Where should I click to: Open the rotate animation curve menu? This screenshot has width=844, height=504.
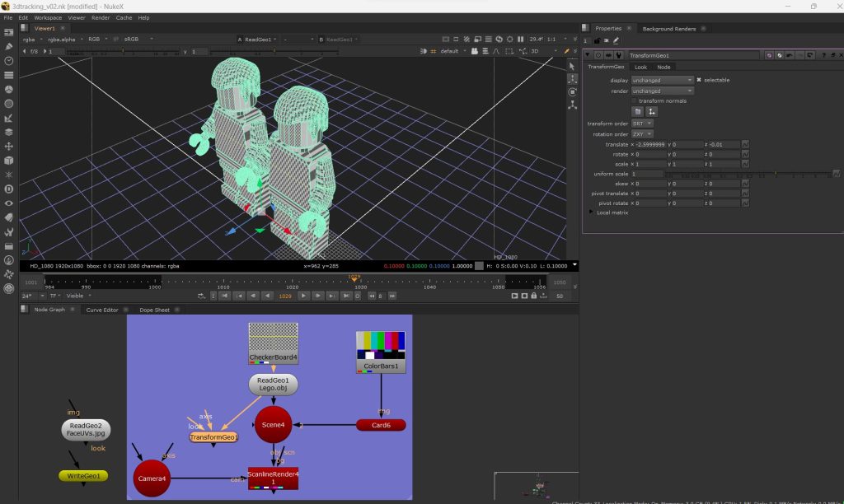coord(745,154)
